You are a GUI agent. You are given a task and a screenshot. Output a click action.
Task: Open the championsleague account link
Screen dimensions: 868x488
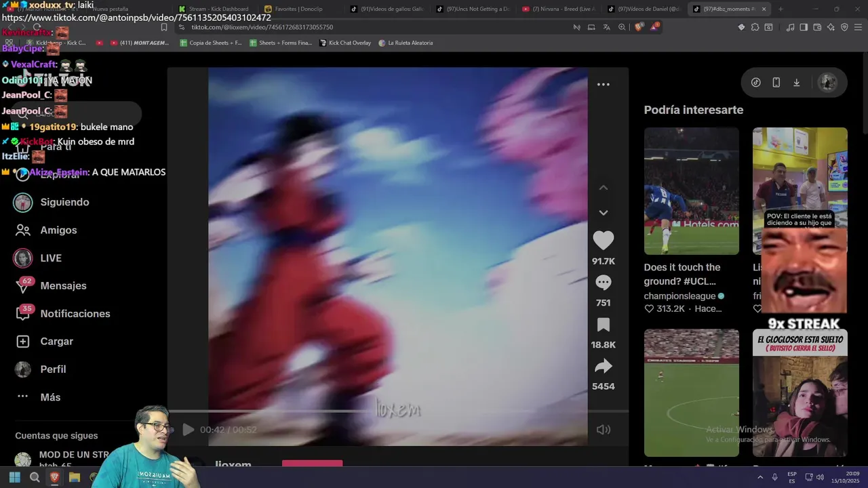[679, 296]
